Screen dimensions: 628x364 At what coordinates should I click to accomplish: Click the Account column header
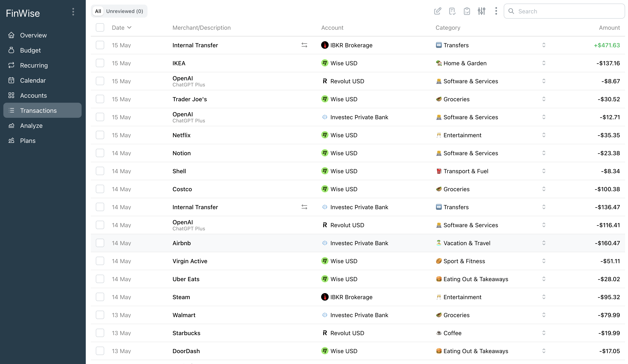coord(332,28)
